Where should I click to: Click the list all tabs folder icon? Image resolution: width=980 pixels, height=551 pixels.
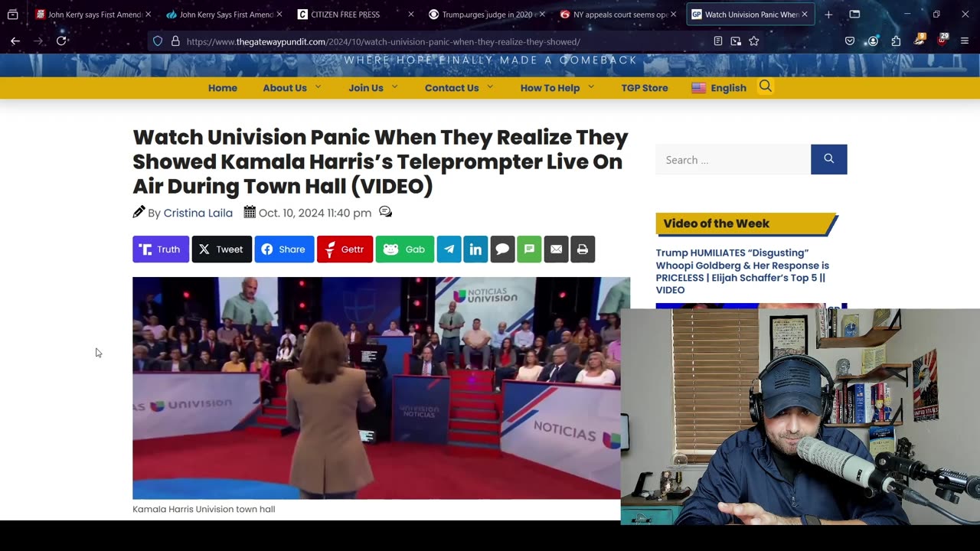pos(854,14)
